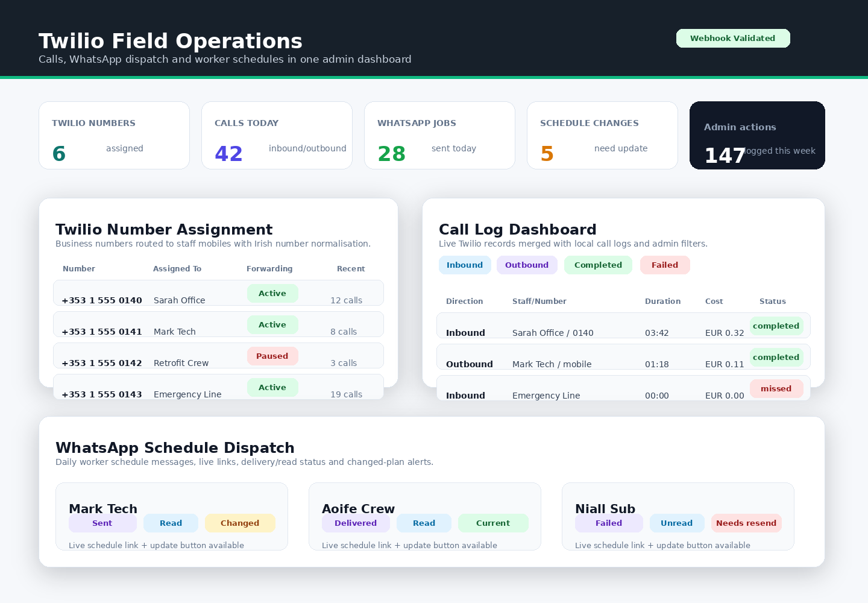
Task: Click Needs resend on Niall Sub card
Action: [x=746, y=523]
